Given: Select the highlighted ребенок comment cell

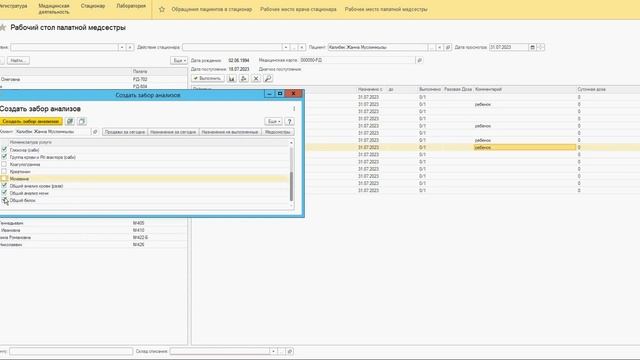Looking at the screenshot, I should [x=525, y=147].
